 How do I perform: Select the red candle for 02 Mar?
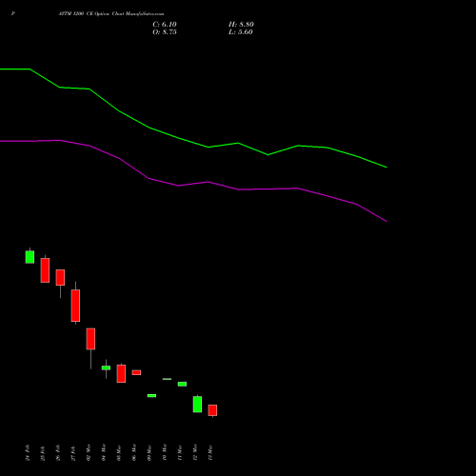[90, 339]
